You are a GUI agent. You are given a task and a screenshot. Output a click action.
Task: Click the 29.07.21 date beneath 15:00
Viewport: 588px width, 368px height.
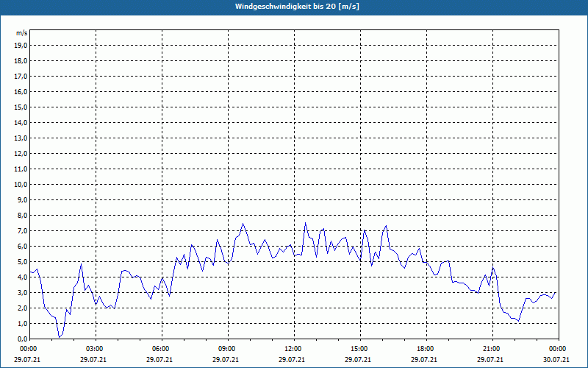tap(358, 360)
